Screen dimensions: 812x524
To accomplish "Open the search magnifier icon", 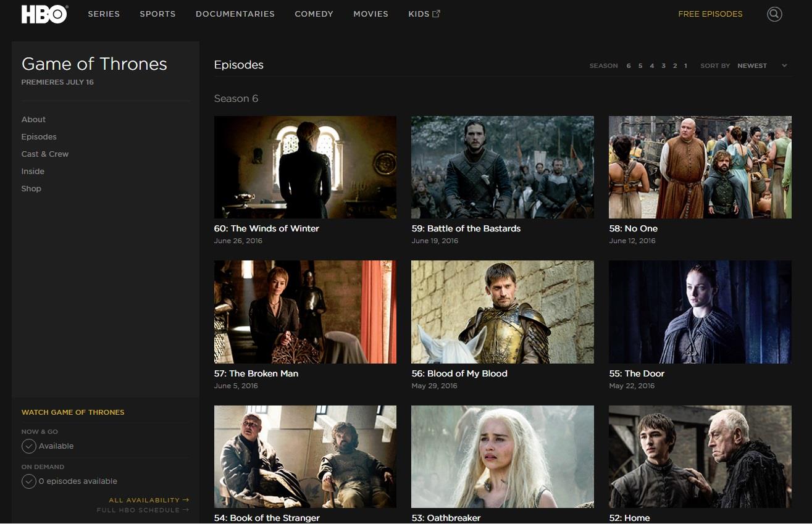I will (x=774, y=14).
